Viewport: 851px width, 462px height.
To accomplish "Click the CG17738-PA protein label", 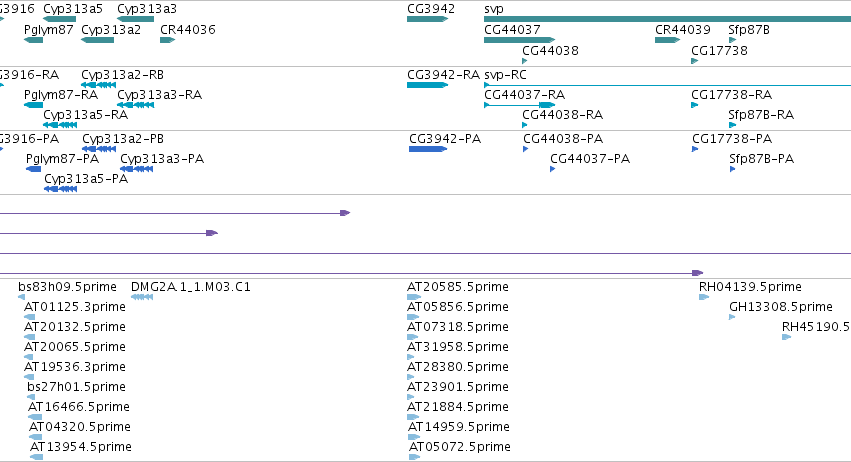I will point(732,139).
